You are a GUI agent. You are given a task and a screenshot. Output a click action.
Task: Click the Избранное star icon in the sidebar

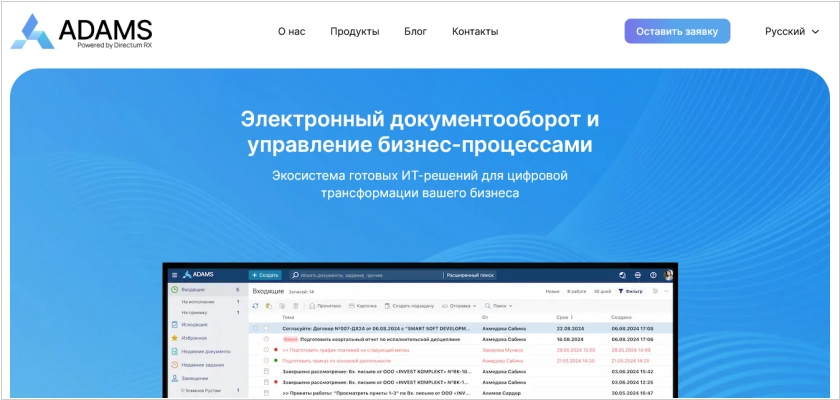[x=175, y=338]
